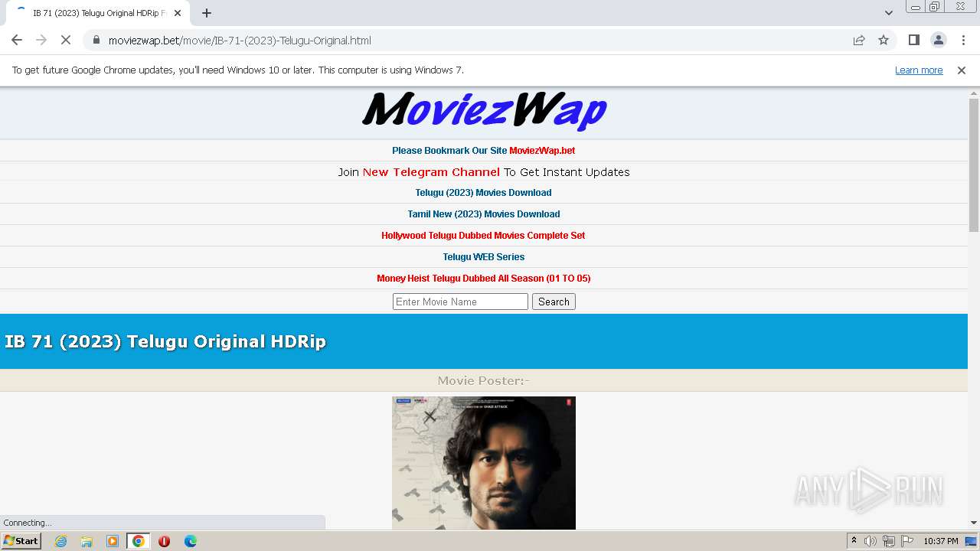
Task: Open Tamil New (2023) Movies Download
Action: point(484,214)
